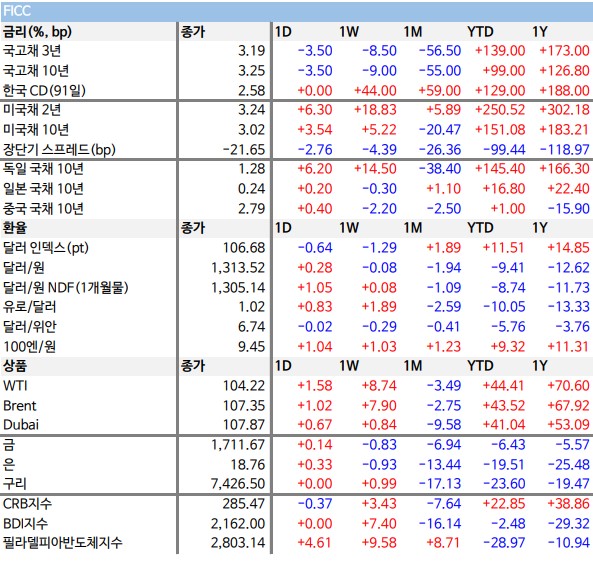Select the 한국 CD(91일) row label
The height and width of the screenshot is (564, 593).
(x=44, y=91)
